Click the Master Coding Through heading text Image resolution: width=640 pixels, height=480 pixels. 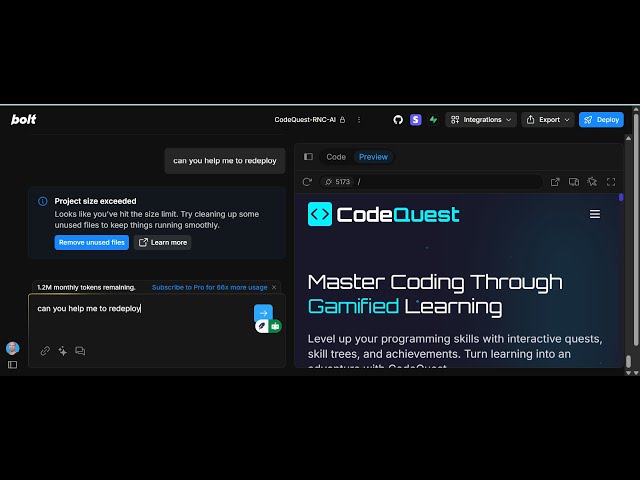(x=435, y=282)
